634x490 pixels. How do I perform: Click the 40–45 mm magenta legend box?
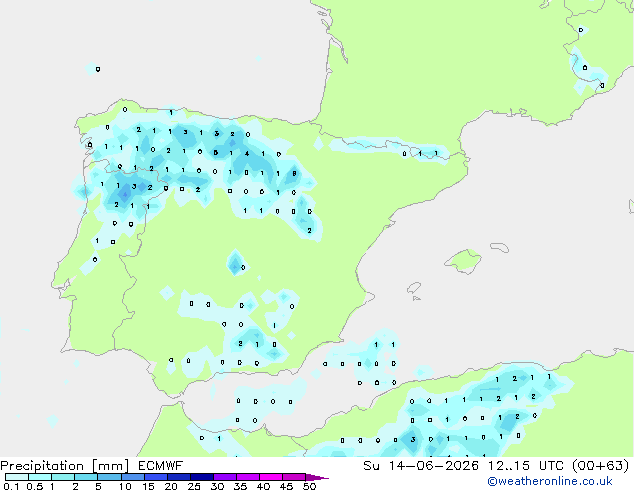[x=271, y=477]
